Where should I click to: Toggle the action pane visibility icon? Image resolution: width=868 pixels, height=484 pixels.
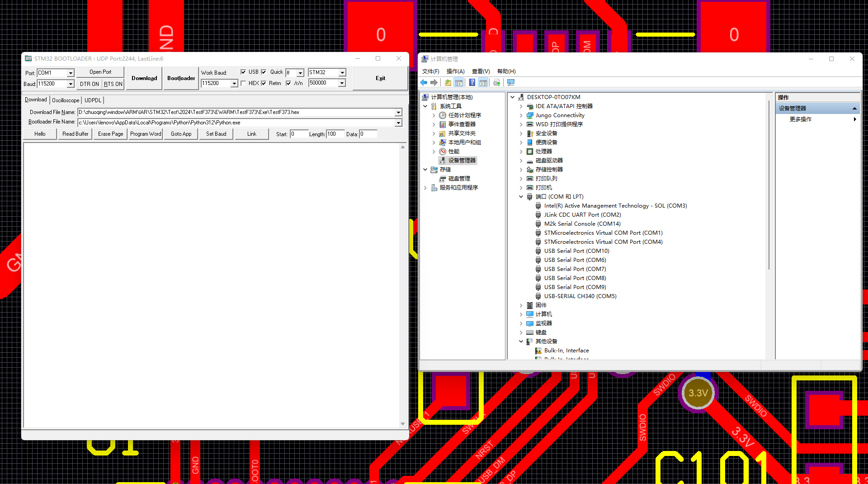483,82
